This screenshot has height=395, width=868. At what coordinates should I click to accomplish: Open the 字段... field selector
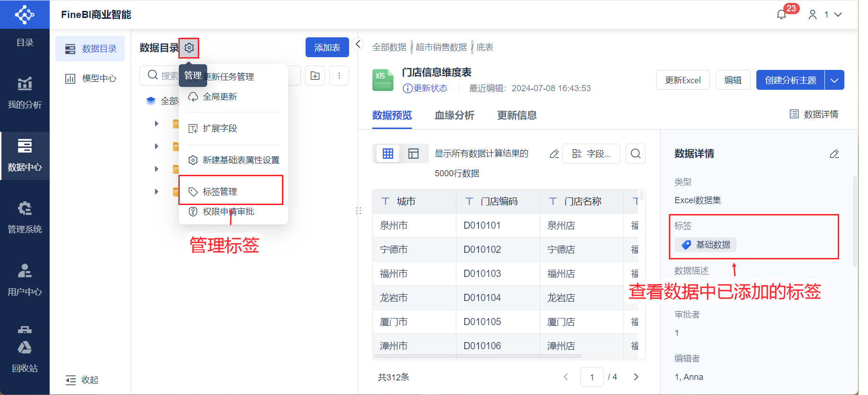591,154
